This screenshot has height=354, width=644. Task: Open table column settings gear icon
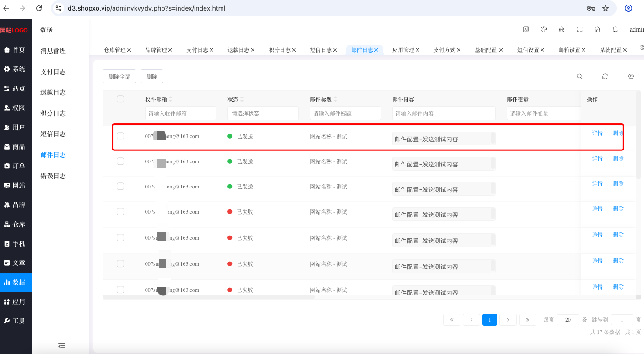(x=631, y=76)
